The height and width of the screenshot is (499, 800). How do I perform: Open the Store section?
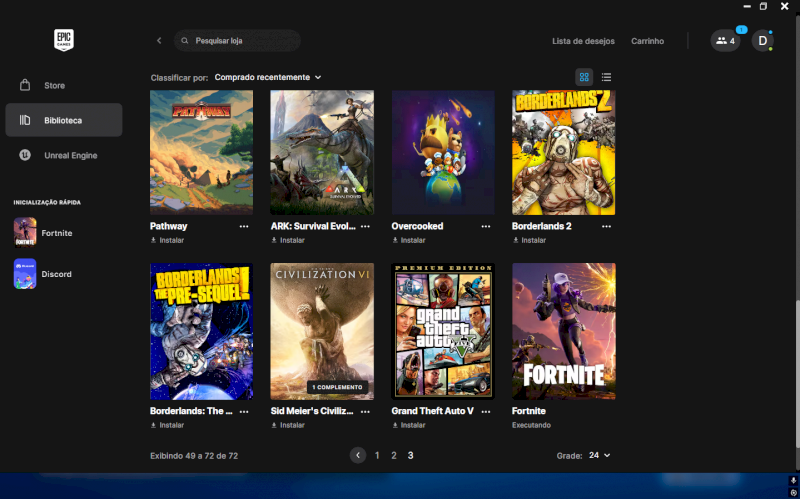(54, 86)
